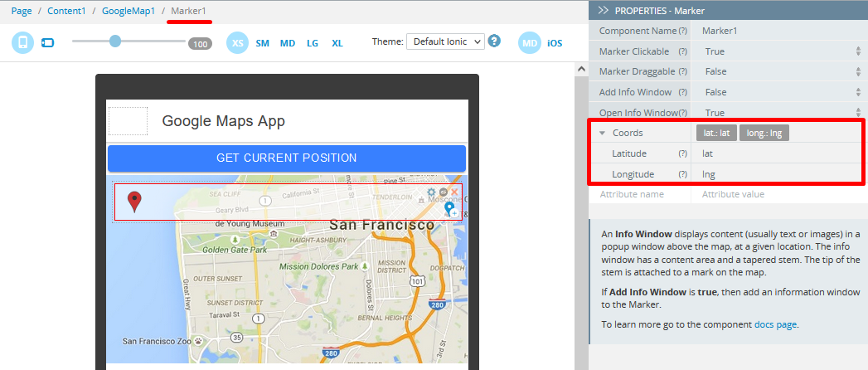This screenshot has width=868, height=370.
Task: Click Component Name help (?) icon
Action: (682, 31)
